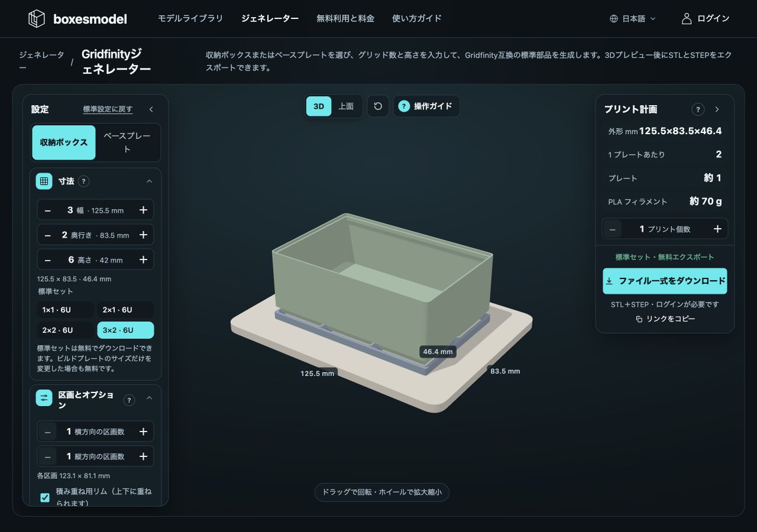Choose the 2×2 · 6U preset
The image size is (757, 532).
[65, 330]
